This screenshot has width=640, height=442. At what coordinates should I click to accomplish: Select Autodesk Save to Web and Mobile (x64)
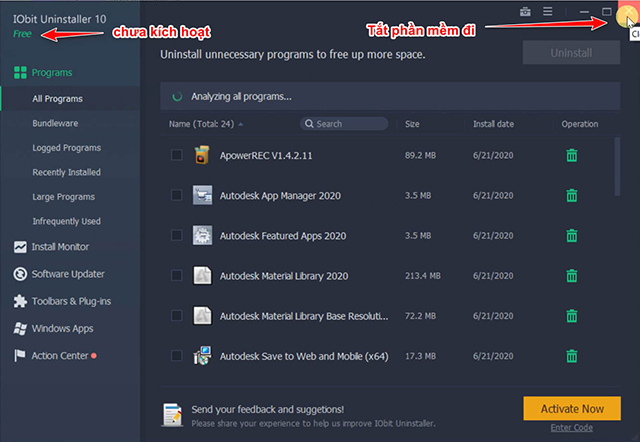304,356
